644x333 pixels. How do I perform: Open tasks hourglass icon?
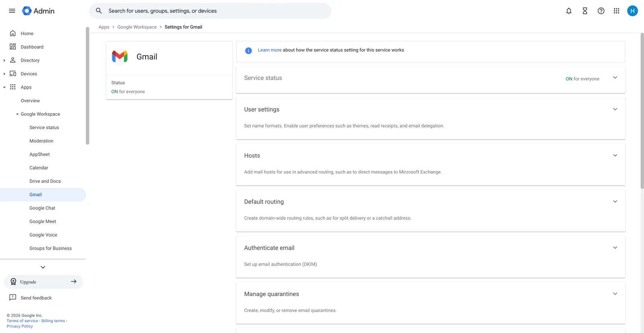(x=585, y=11)
